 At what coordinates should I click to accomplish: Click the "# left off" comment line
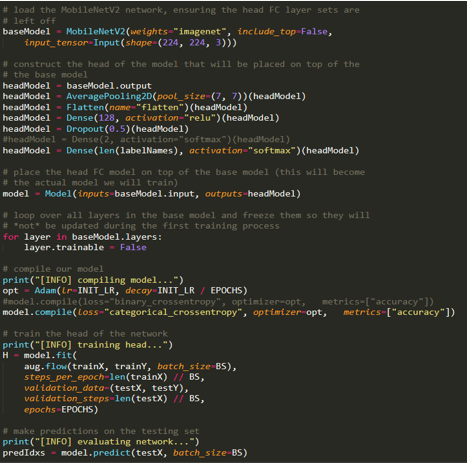(x=29, y=21)
